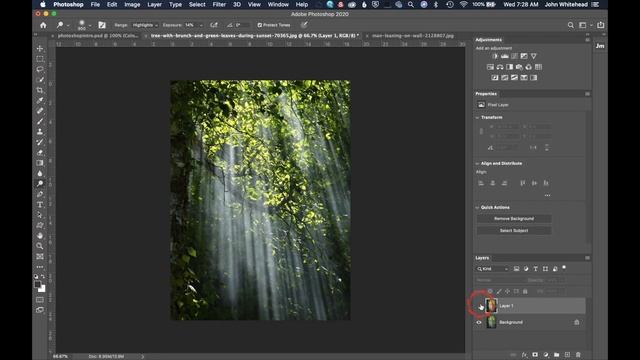The image size is (640, 360).
Task: Open the Window menu
Action: click(278, 4)
